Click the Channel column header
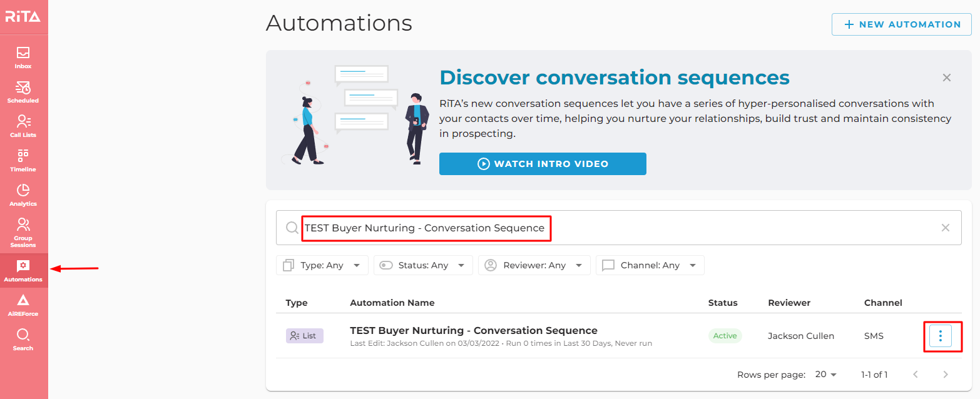 click(x=883, y=303)
